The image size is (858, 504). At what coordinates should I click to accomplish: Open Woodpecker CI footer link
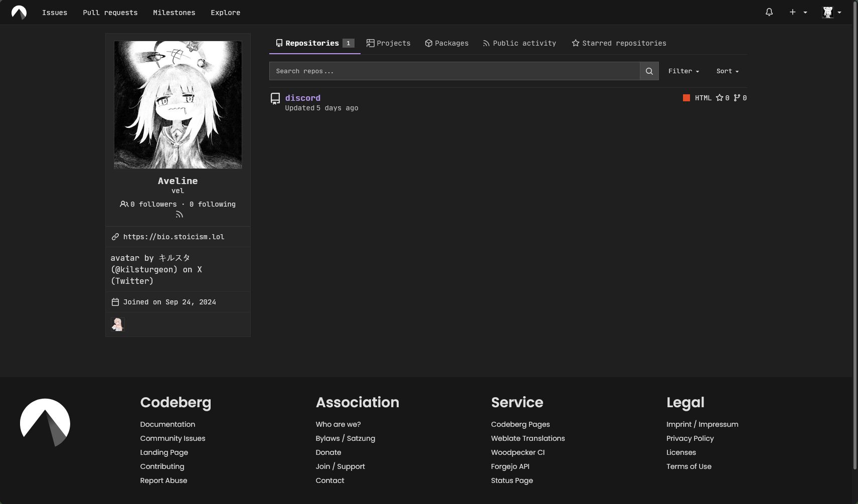pyautogui.click(x=518, y=452)
